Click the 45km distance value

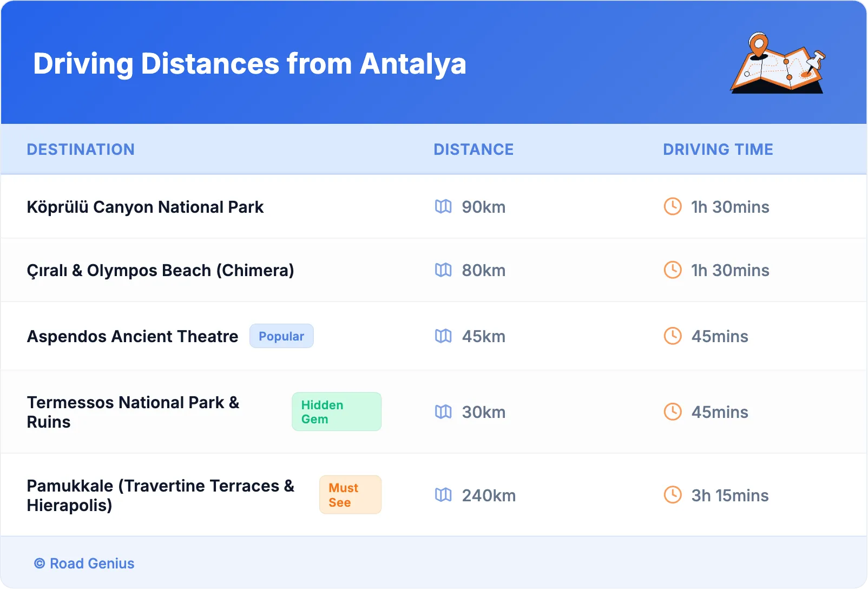coord(484,336)
